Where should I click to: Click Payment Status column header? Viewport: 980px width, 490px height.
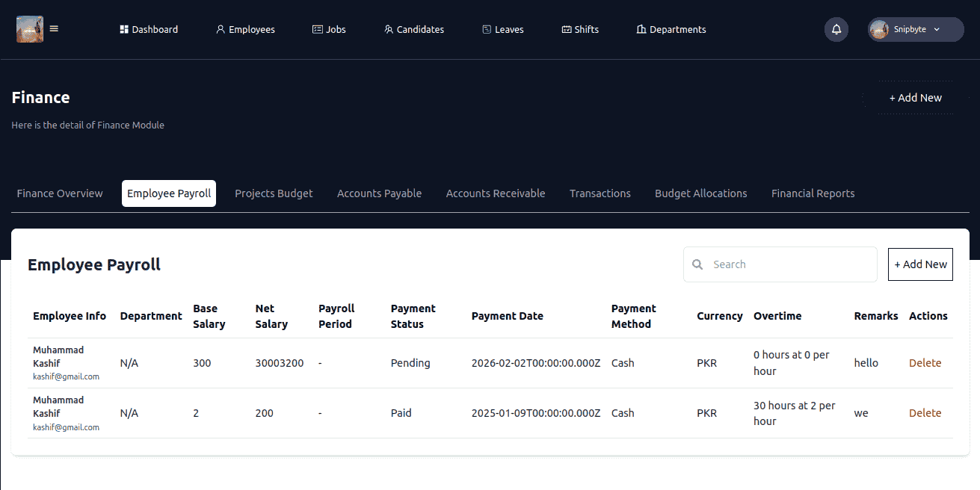(x=413, y=316)
